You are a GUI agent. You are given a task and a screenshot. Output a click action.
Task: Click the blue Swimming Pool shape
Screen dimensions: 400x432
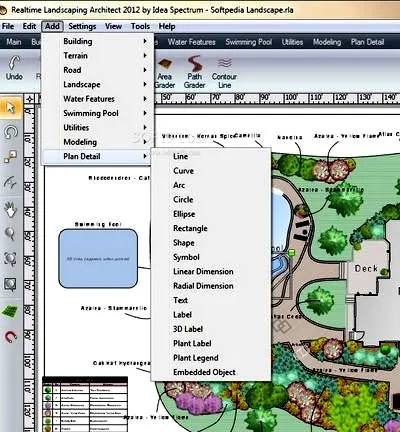[x=98, y=258]
